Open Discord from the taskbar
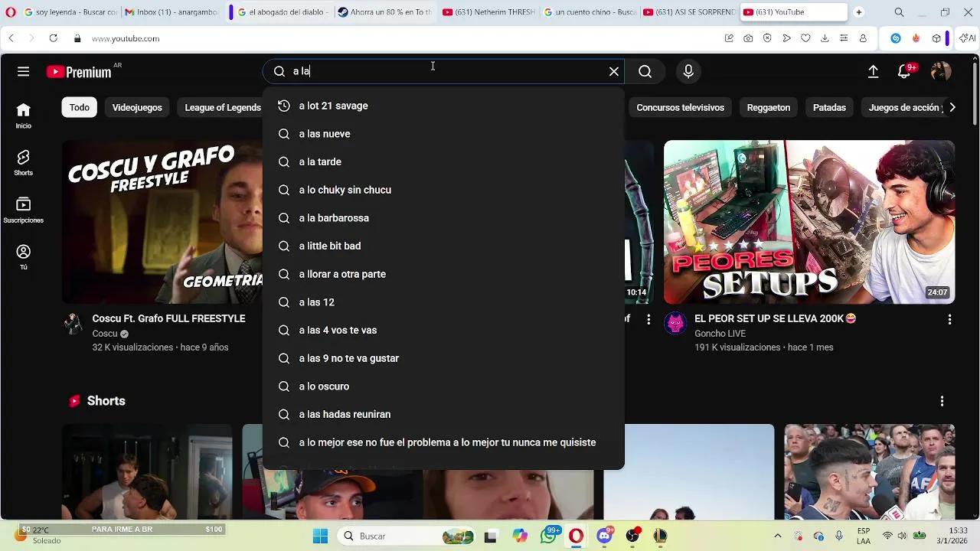 click(605, 536)
